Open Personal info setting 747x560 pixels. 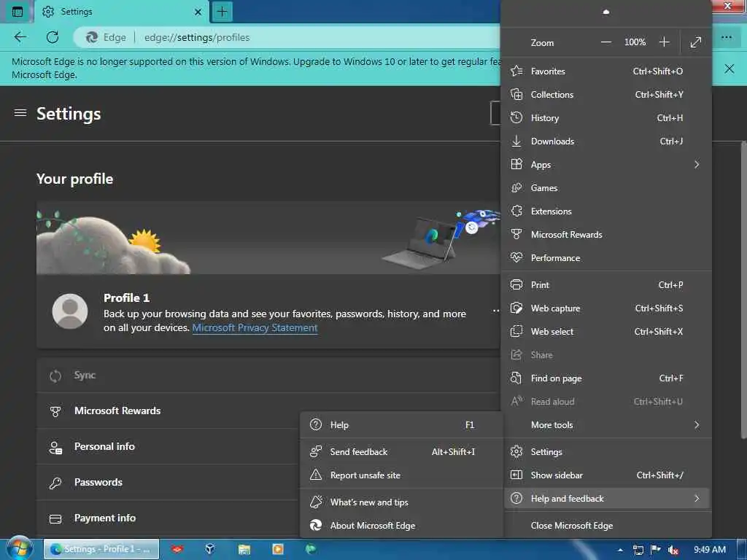(168, 446)
